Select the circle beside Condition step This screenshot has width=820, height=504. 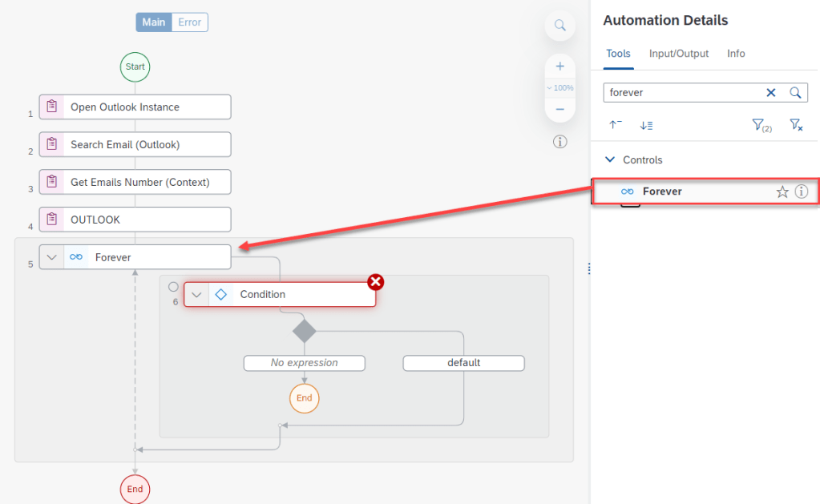tap(173, 287)
